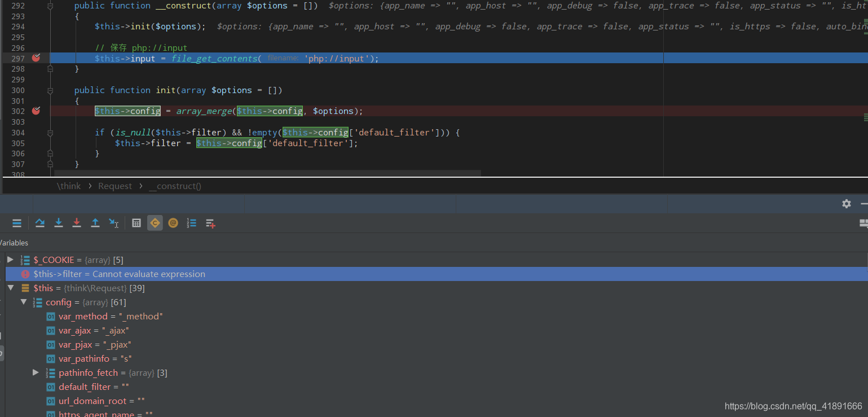Screen dimensions: 868x417
Task: Expand the pathinfo_fetch array node
Action: pyautogui.click(x=36, y=372)
